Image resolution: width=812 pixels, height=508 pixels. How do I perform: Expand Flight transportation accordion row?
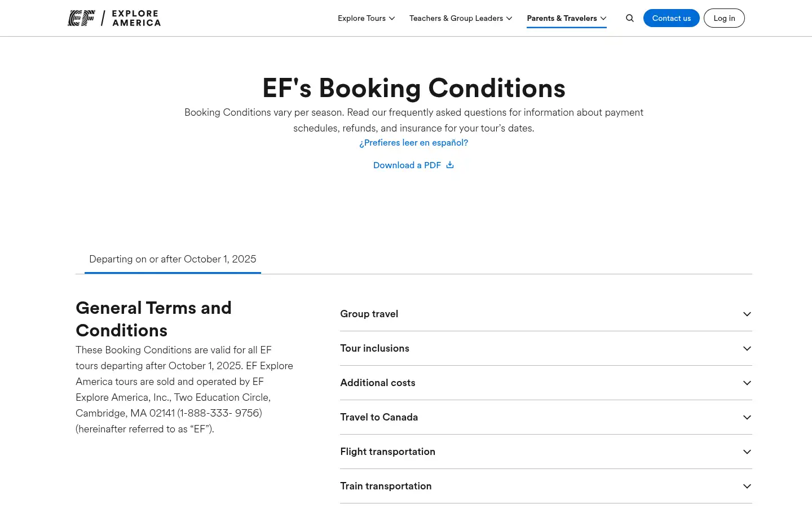(x=546, y=452)
